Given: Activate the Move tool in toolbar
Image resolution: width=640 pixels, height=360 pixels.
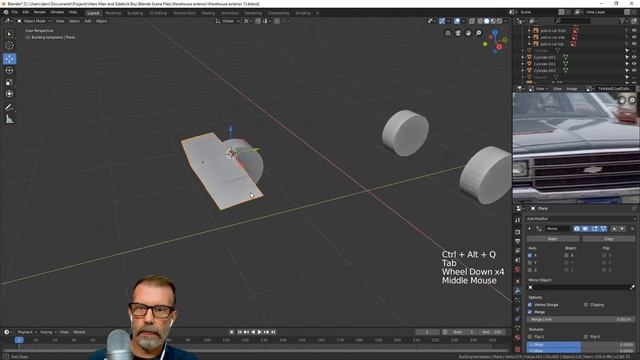Looking at the screenshot, I should click(x=9, y=59).
